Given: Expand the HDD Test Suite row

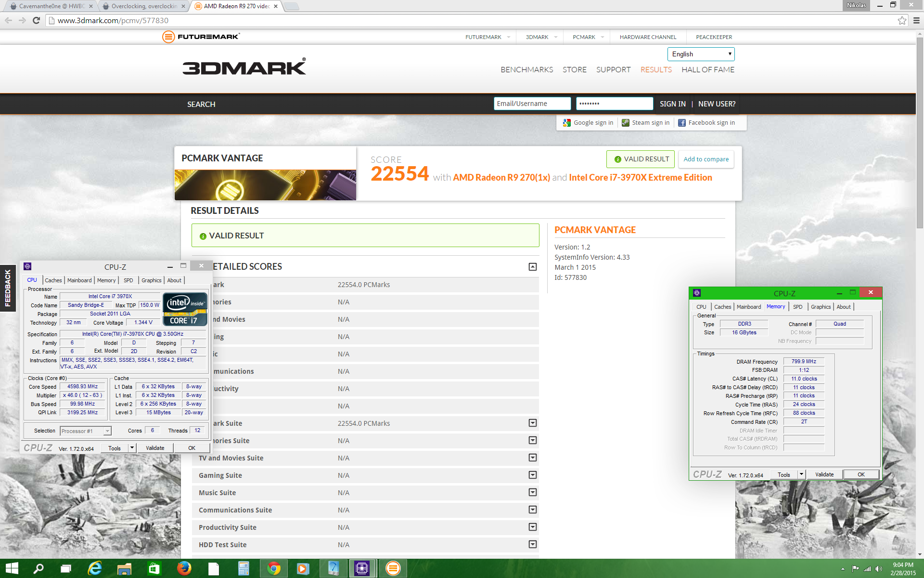Looking at the screenshot, I should click(x=533, y=544).
